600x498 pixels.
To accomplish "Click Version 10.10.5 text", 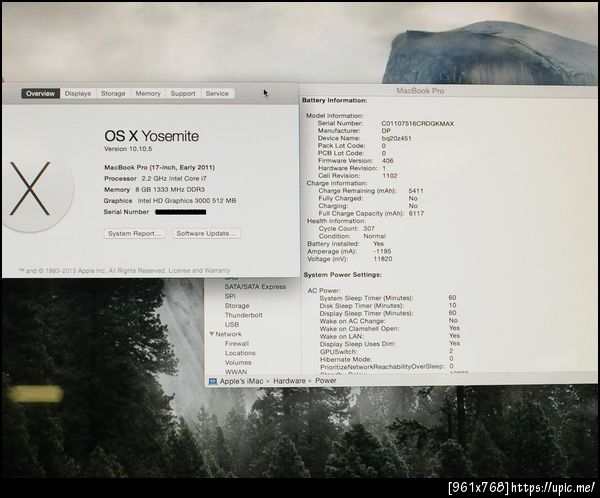I will click(x=128, y=149).
